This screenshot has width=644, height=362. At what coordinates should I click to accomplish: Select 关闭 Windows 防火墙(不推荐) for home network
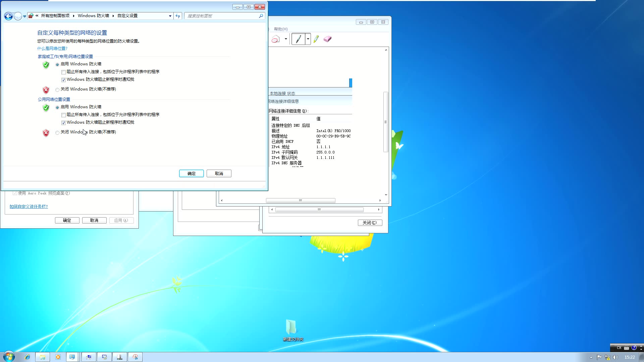tap(57, 89)
